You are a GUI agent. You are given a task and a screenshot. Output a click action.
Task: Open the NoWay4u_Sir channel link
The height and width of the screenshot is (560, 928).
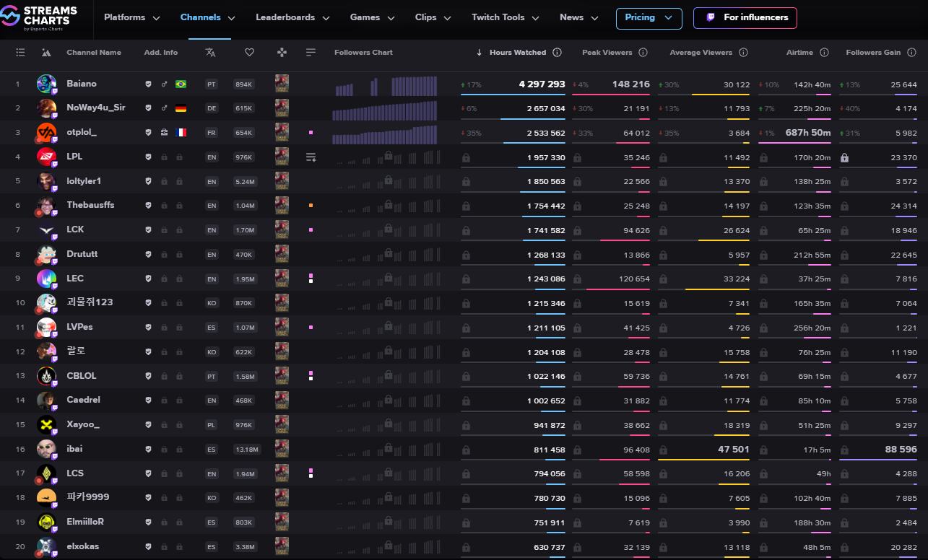[x=95, y=108]
